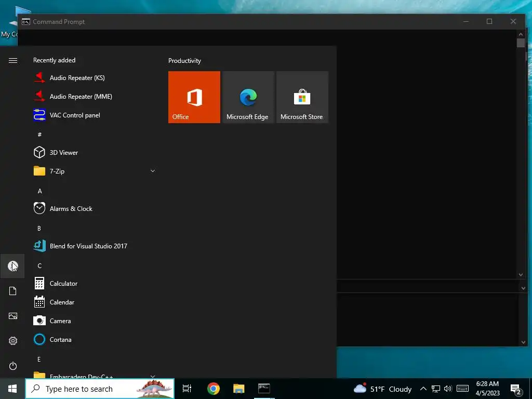Click the Command Prompt title bar icon

click(x=26, y=22)
